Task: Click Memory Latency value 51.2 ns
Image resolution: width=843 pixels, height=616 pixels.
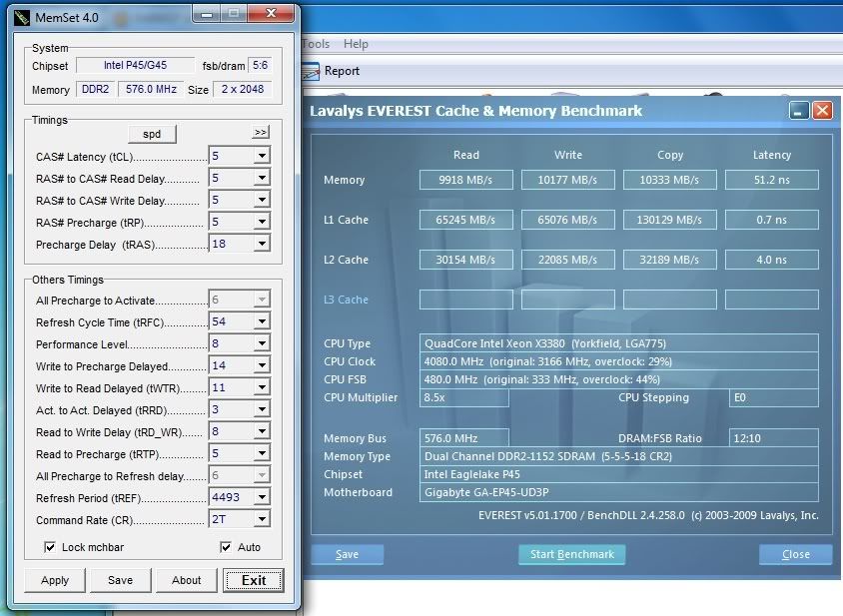Action: pos(772,180)
